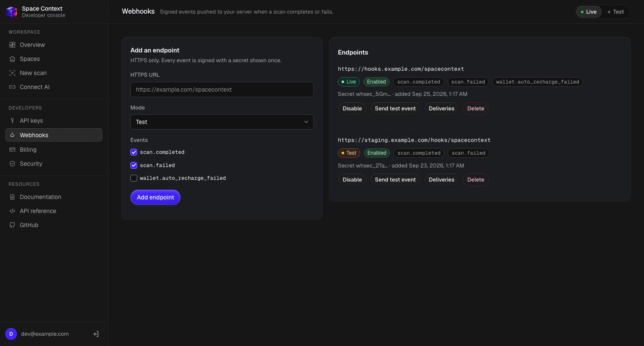The width and height of the screenshot is (644, 346).
Task: Go to Spaces in the sidebar
Action: tap(54, 59)
